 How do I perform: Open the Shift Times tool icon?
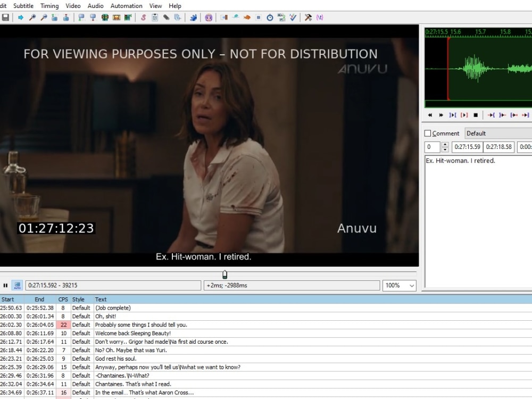click(x=224, y=18)
